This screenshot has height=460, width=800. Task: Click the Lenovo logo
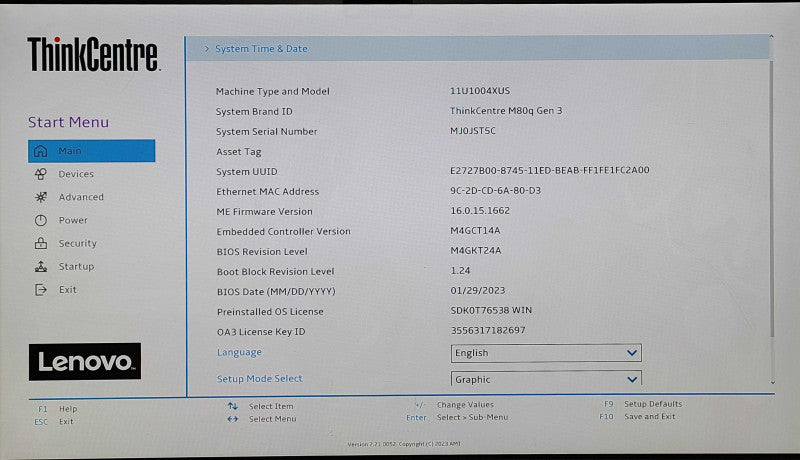click(x=85, y=362)
